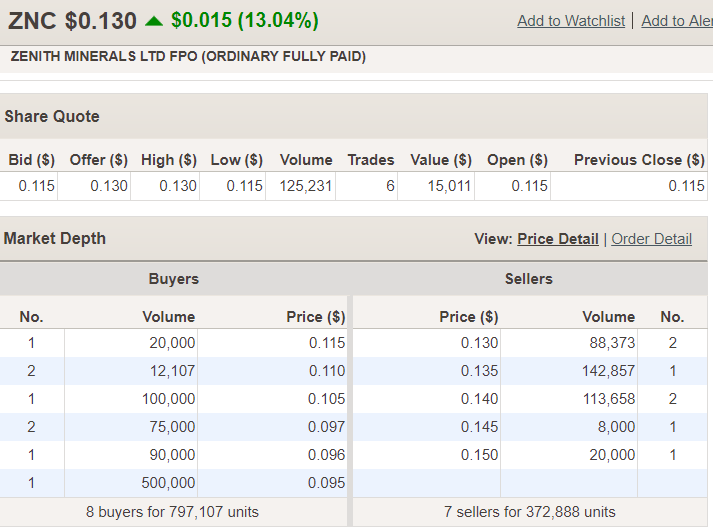Select buyer volume 500,000
713x530 pixels.
coord(168,483)
